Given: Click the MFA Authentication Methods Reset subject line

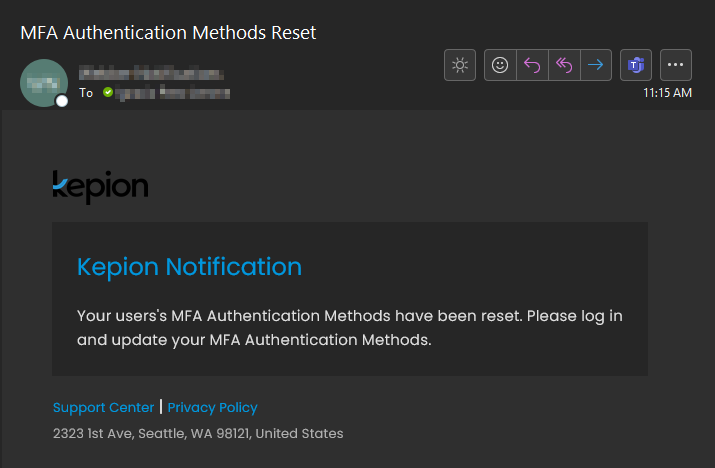Looking at the screenshot, I should pos(168,33).
